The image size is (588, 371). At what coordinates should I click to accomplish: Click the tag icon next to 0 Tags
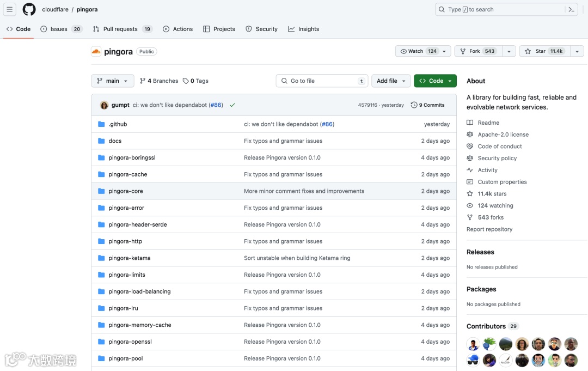click(186, 81)
